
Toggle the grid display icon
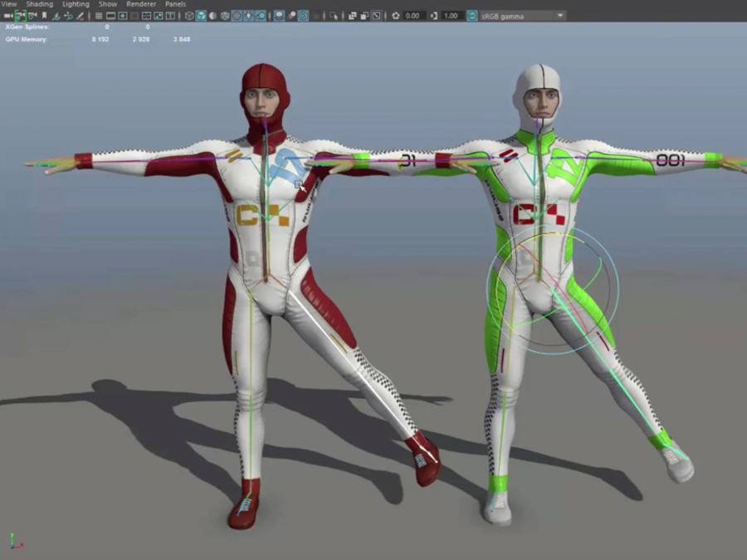click(99, 16)
